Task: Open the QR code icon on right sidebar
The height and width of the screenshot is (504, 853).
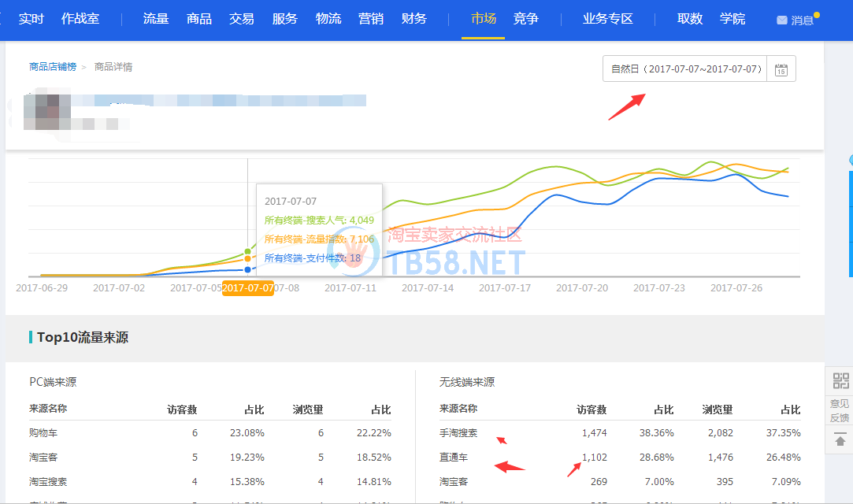Action: coord(840,382)
